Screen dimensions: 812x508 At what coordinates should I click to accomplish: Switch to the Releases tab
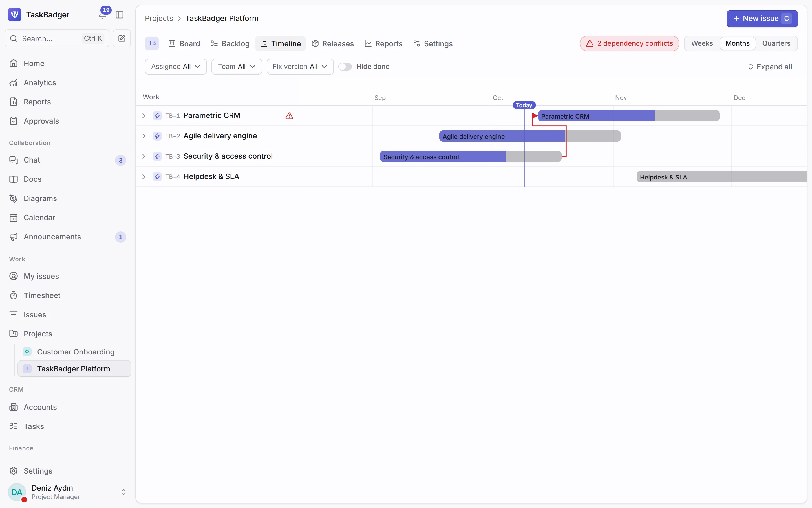pos(333,44)
